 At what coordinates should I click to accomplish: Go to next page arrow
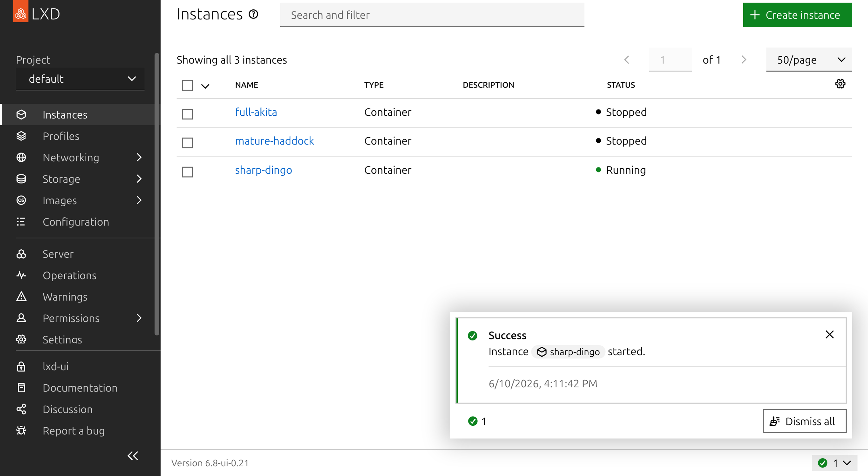point(744,60)
